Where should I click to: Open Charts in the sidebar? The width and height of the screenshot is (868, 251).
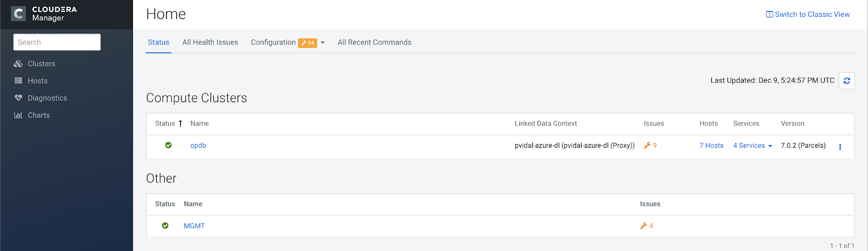[39, 115]
